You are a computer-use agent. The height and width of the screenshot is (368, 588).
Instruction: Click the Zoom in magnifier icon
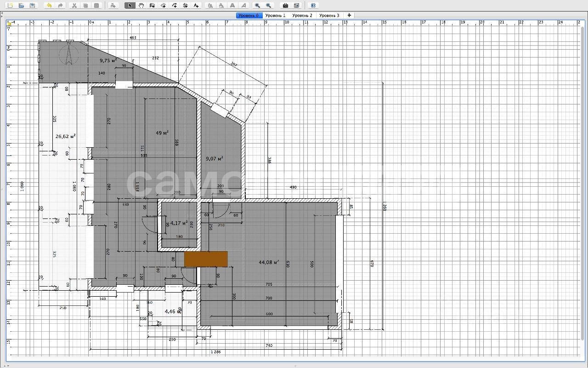click(x=258, y=6)
